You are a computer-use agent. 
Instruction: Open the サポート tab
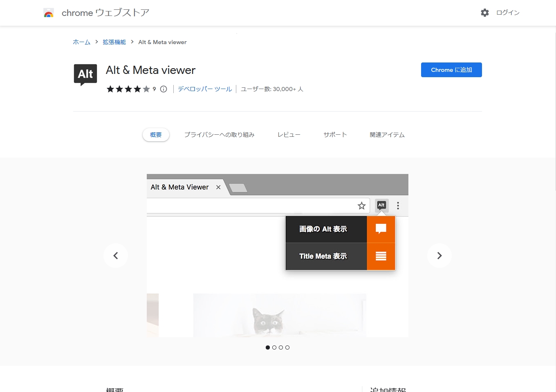(335, 135)
